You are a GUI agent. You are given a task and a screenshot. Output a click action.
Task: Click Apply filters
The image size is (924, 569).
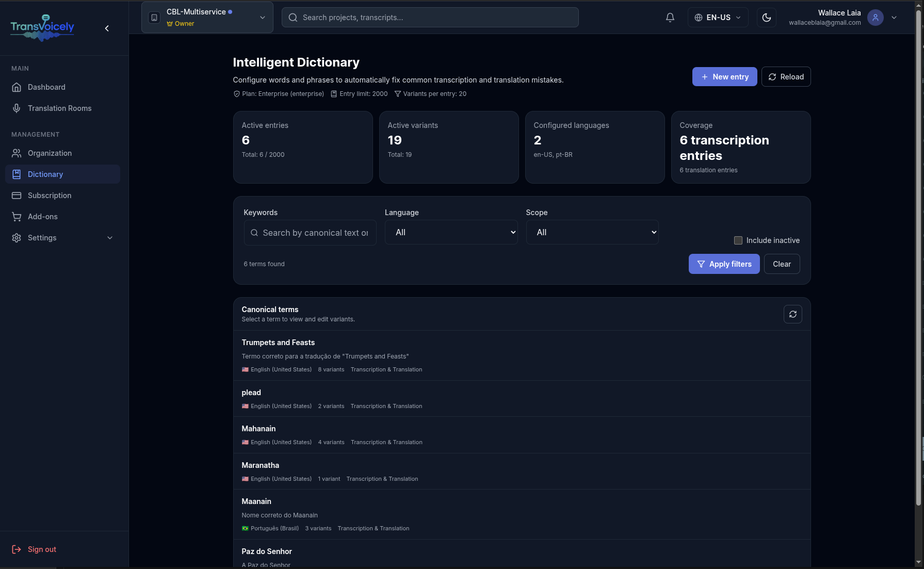(724, 264)
